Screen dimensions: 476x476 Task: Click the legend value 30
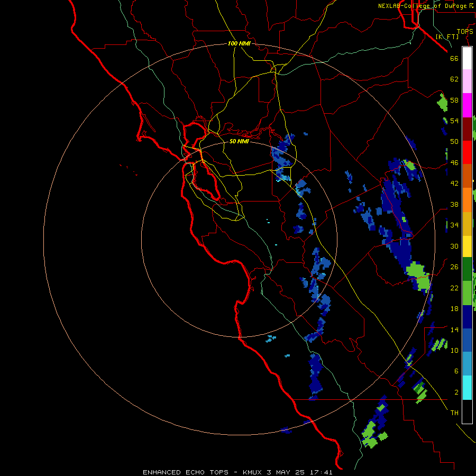tap(454, 246)
